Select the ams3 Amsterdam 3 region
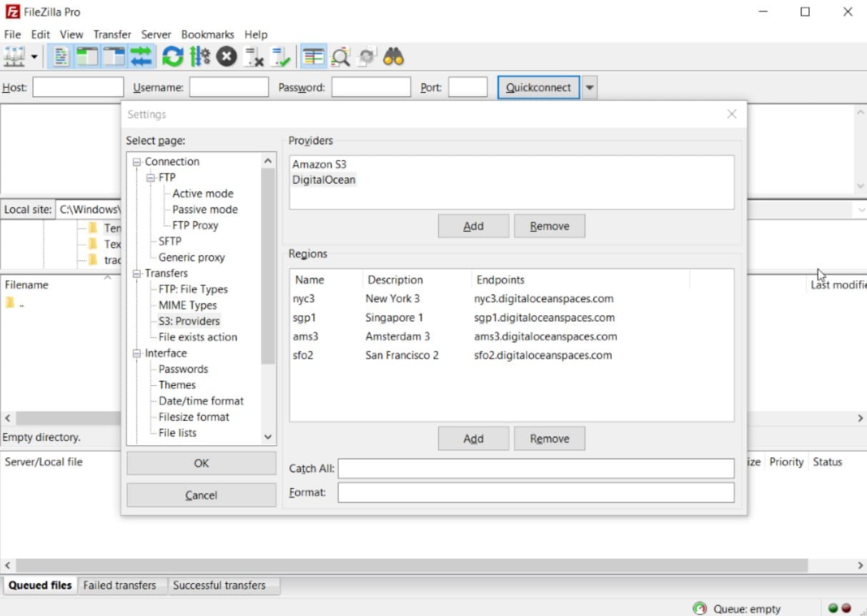Image resolution: width=867 pixels, height=616 pixels. tap(511, 337)
